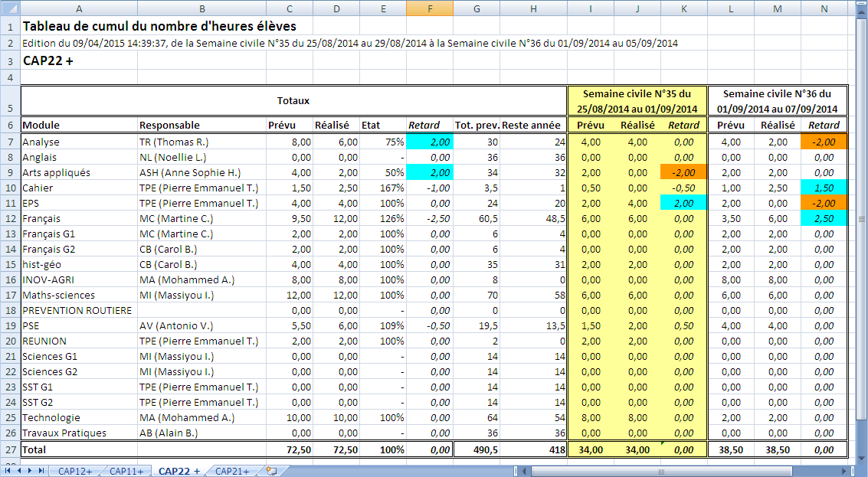Click the "Module" column heading cell

coord(79,125)
